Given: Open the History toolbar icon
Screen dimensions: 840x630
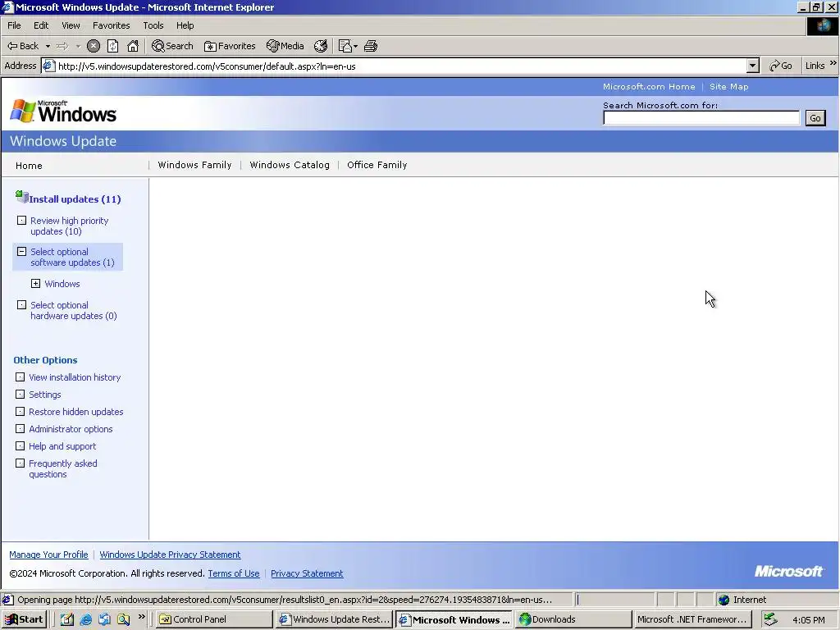Looking at the screenshot, I should (321, 46).
